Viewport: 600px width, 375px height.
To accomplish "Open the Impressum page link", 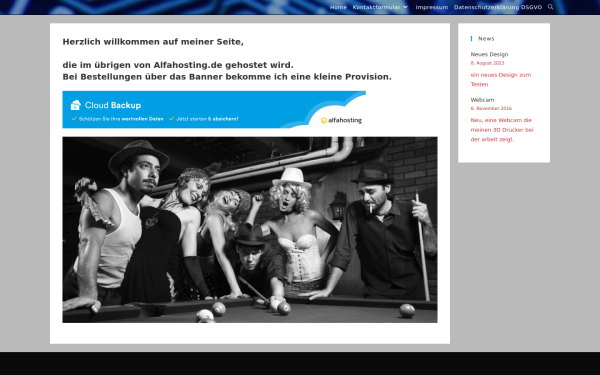I will (432, 7).
